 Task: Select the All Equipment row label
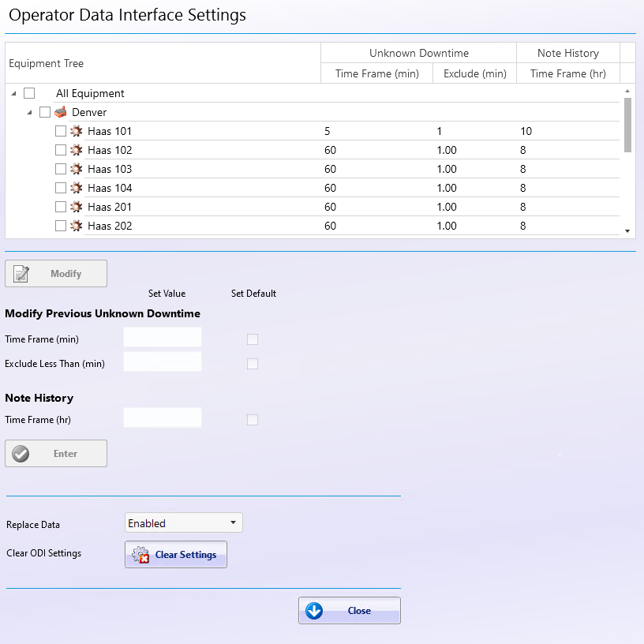[x=90, y=93]
